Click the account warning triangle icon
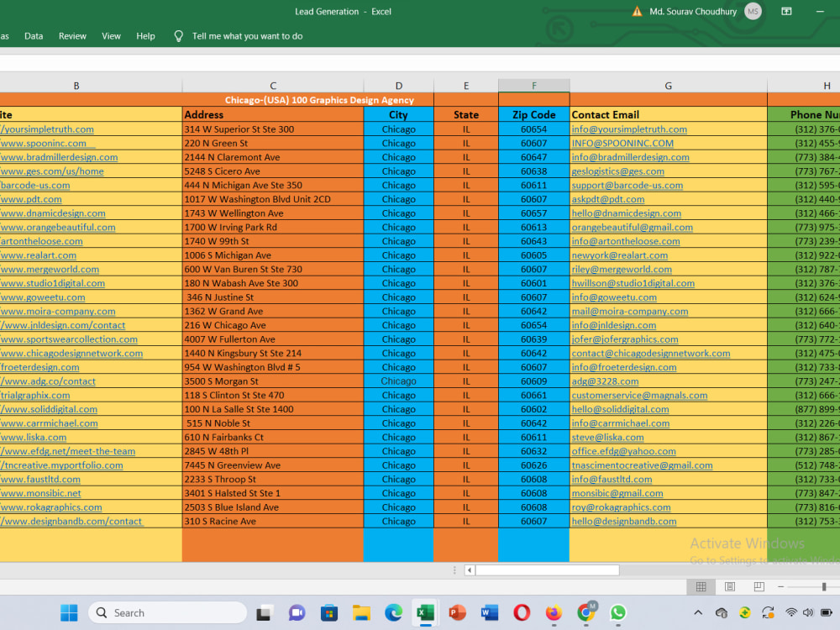Screen dimensions: 840x630 coord(637,11)
